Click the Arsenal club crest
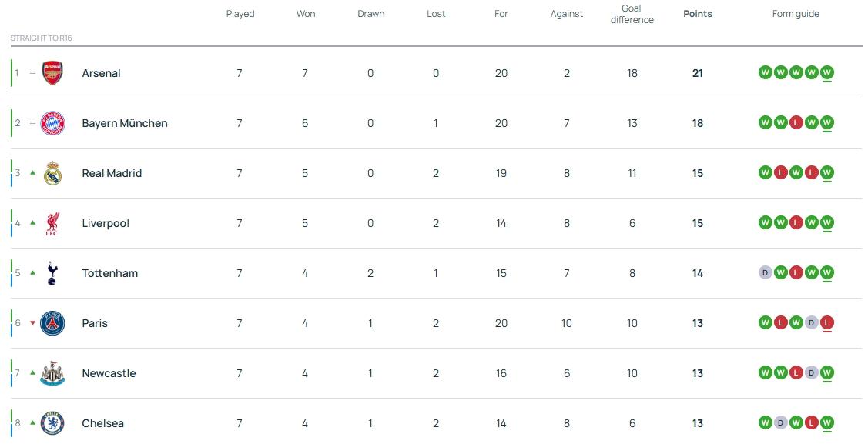 point(52,73)
